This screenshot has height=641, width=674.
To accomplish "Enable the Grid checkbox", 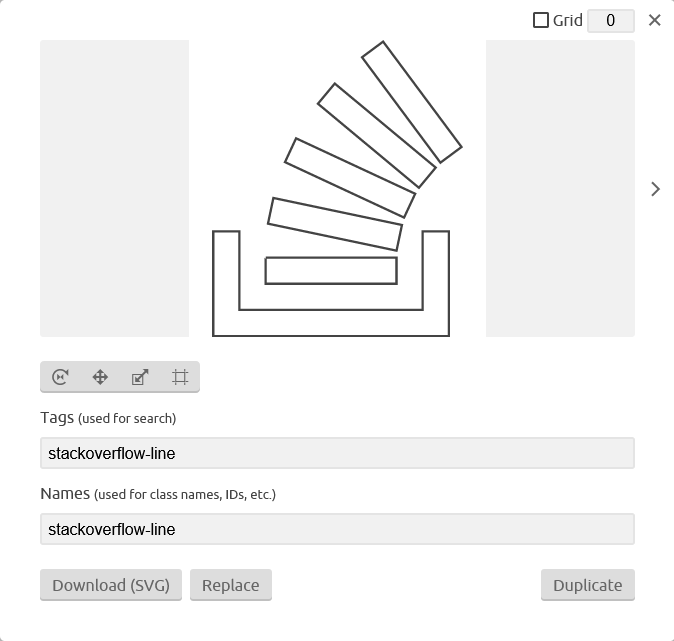I will click(x=541, y=20).
